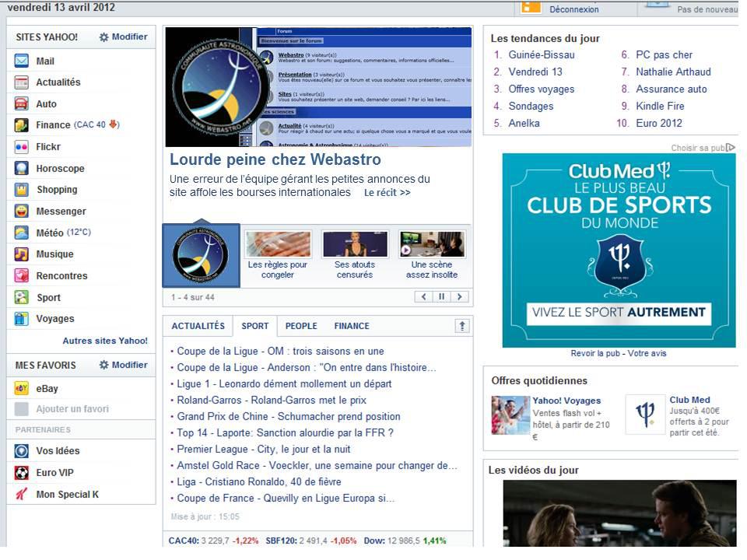
Task: Play the video of the day preview
Action: (619, 513)
